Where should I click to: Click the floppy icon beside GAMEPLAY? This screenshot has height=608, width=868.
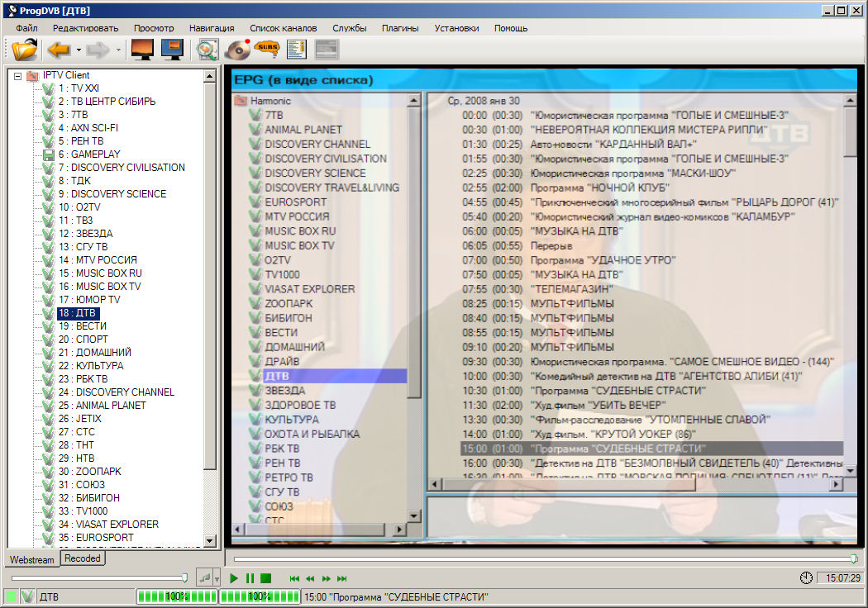click(48, 154)
